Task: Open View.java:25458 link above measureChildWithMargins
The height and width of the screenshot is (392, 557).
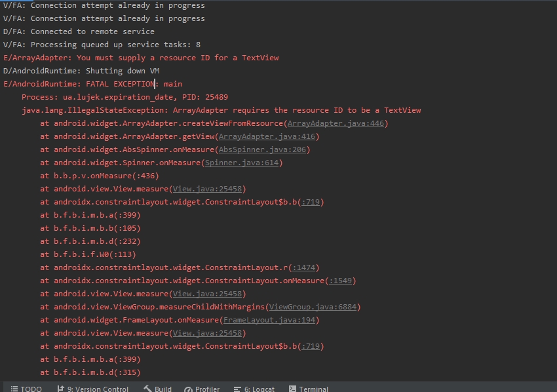Action: [207, 294]
